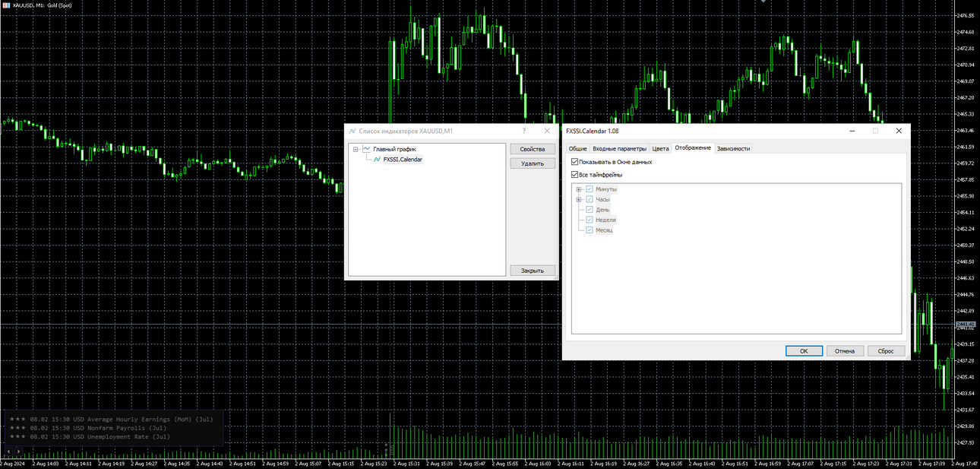This screenshot has width=980, height=469.
Task: Uncheck the Все таймфреймы checkbox
Action: (x=574, y=175)
